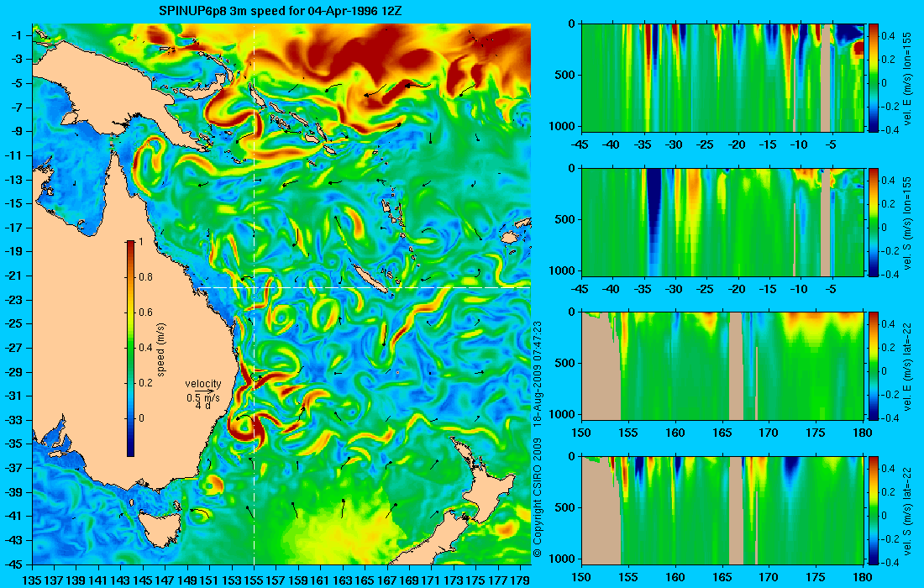Click the '167' longitude tick on the main map

pyautogui.click(x=387, y=580)
